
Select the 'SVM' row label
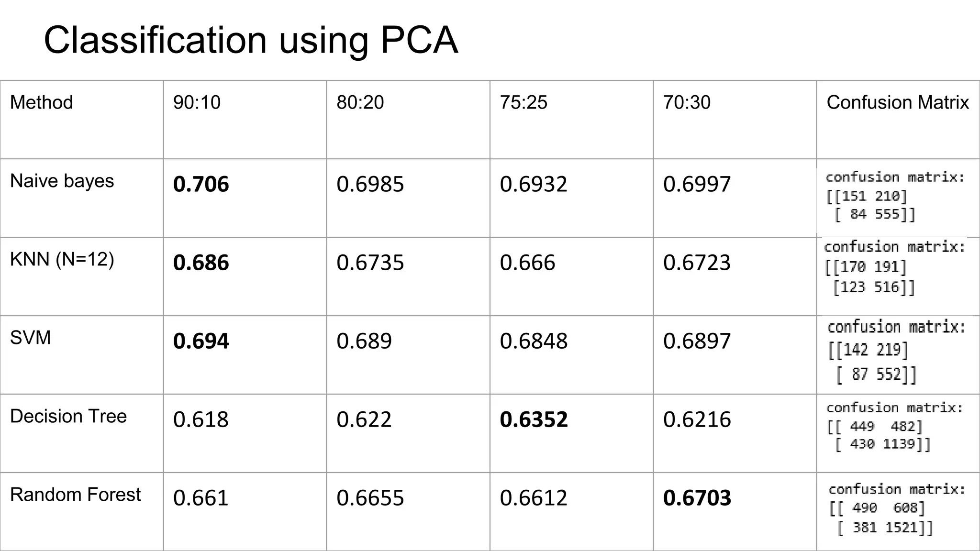30,338
